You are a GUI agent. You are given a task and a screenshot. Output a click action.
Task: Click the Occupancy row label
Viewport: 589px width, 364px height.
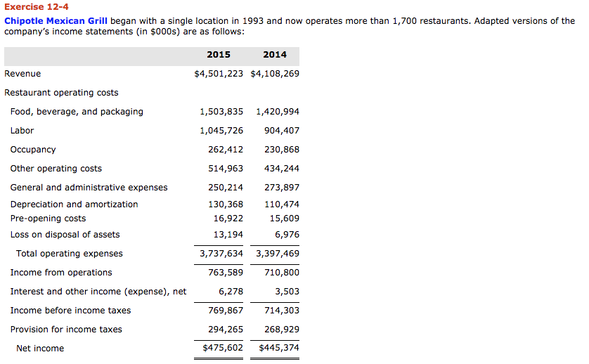click(x=33, y=150)
